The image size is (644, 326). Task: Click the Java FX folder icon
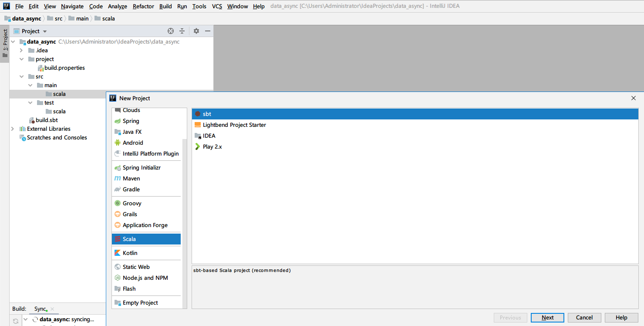pyautogui.click(x=118, y=132)
